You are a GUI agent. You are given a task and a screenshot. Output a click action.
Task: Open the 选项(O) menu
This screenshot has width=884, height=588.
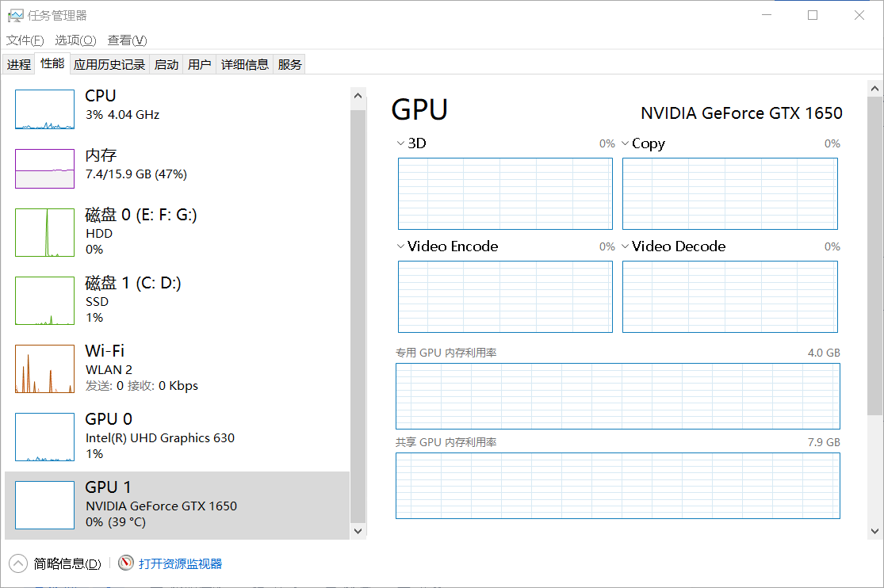pyautogui.click(x=75, y=40)
